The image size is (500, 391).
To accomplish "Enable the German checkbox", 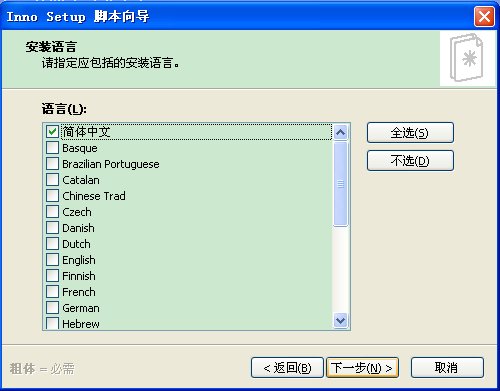I will tap(52, 308).
